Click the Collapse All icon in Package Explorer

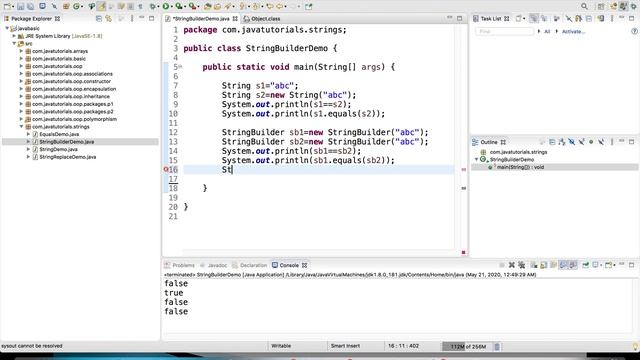pos(99,18)
